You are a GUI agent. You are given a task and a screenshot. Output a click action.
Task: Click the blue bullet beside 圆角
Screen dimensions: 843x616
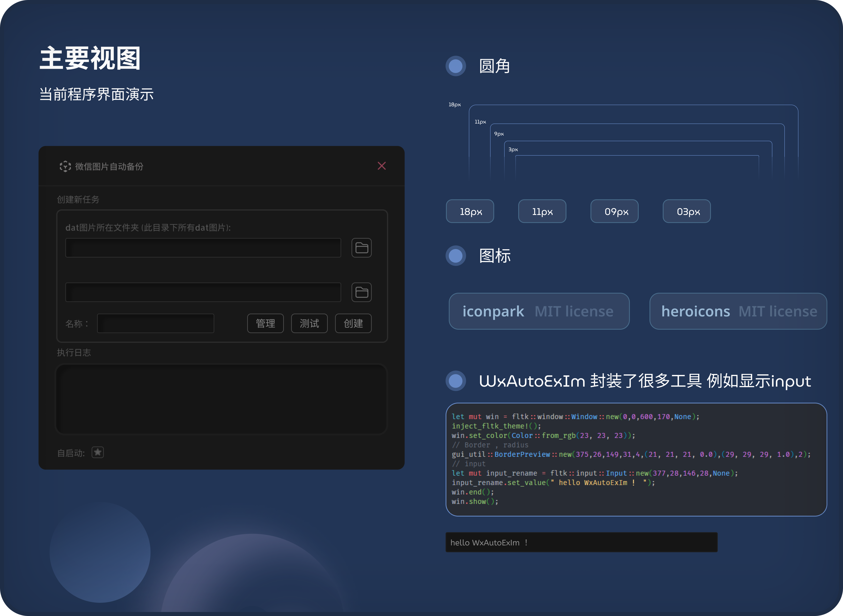pyautogui.click(x=456, y=66)
